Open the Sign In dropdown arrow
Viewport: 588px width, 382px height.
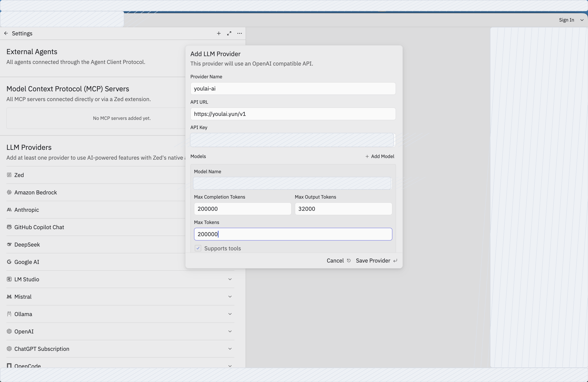[582, 20]
